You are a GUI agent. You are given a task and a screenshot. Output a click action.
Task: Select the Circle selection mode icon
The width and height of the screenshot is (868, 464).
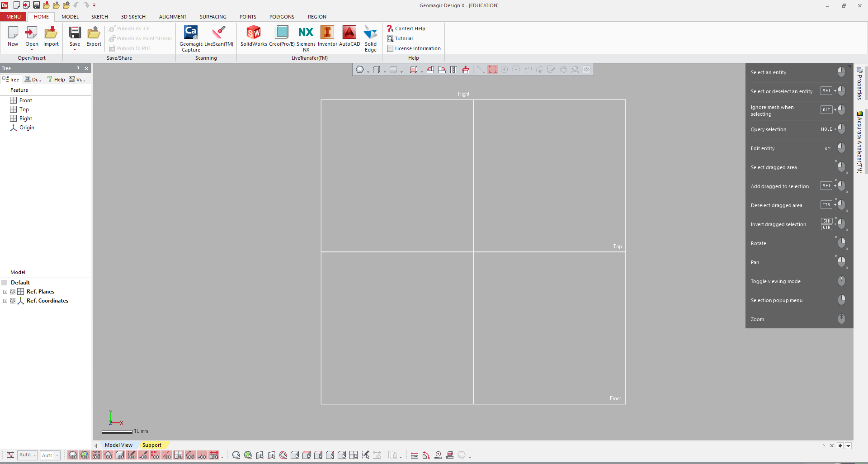(x=504, y=70)
